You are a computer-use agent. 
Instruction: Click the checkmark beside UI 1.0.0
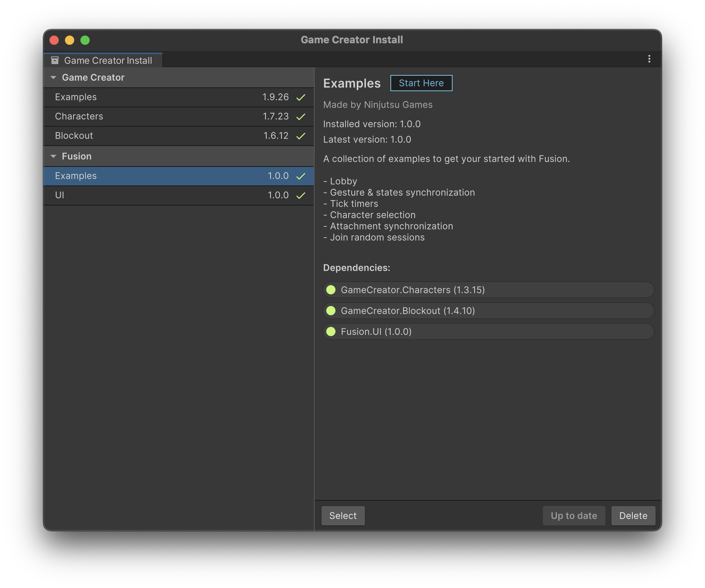[x=301, y=195]
